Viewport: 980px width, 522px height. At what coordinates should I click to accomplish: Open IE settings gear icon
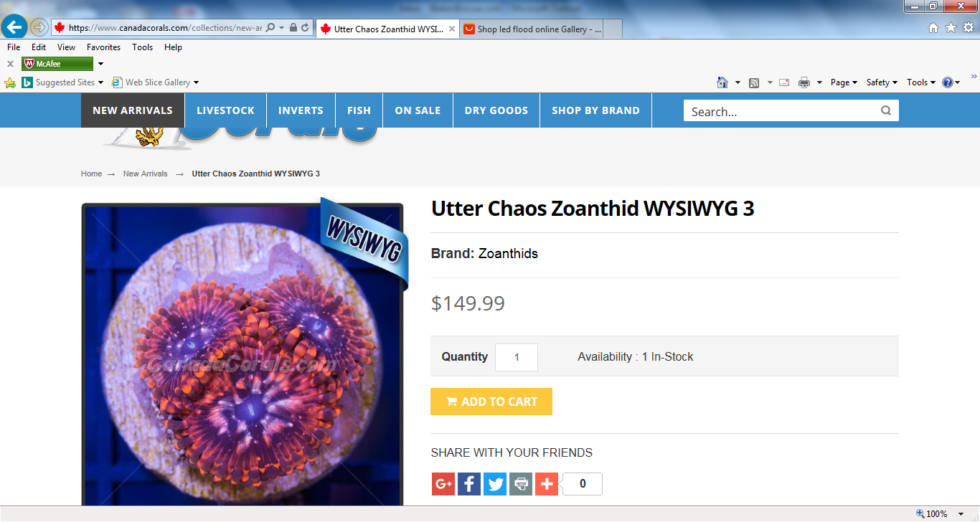pos(968,28)
